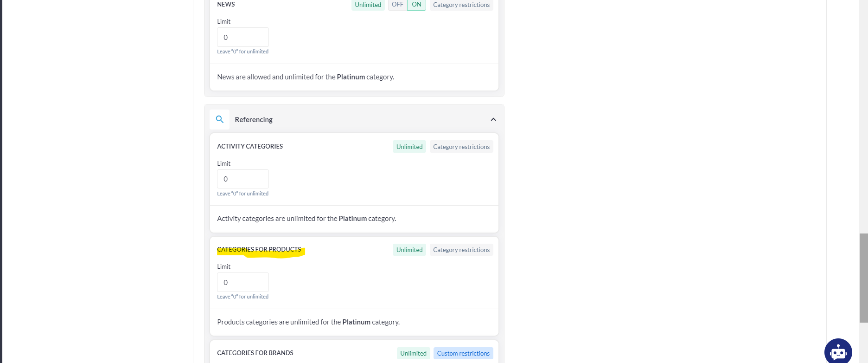Focus the News Limit input field
Screen dimensions: 868x363
tap(243, 37)
